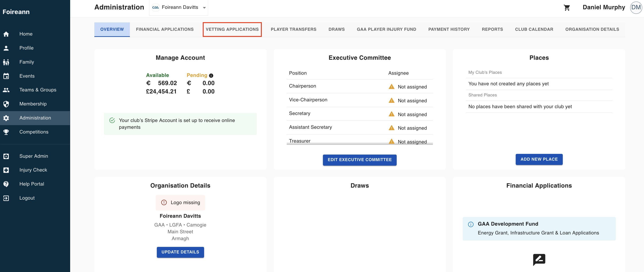Click the Assistant Secretary warning triangle icon

click(391, 128)
